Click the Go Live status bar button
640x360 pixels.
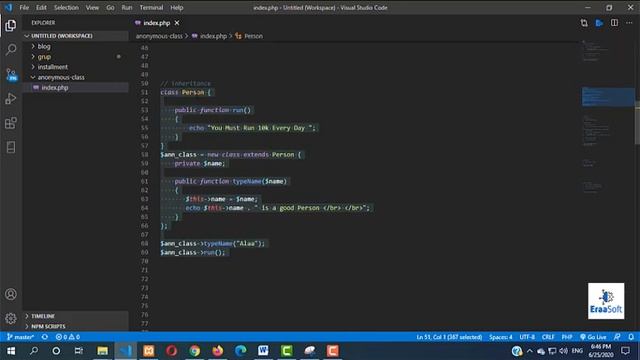coord(593,337)
